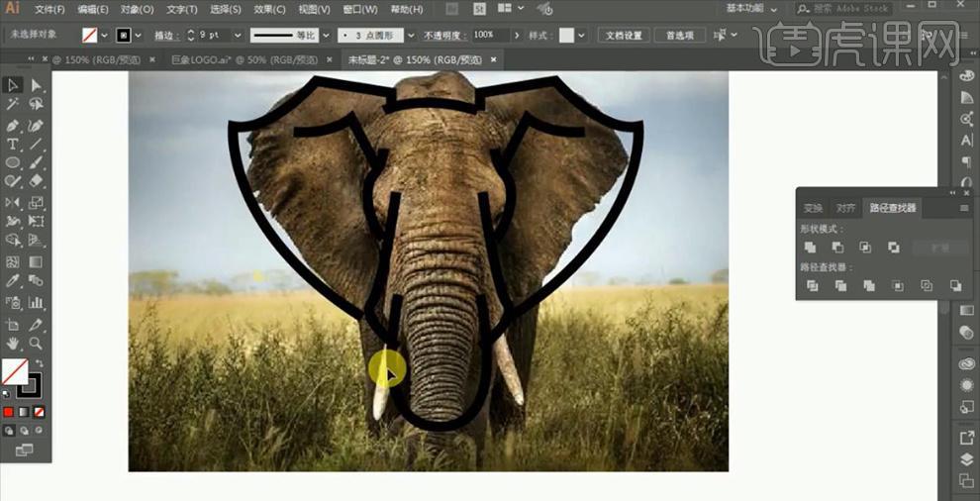The height and width of the screenshot is (501, 980).
Task: Open the 窗口(W) menu
Action: pos(360,9)
